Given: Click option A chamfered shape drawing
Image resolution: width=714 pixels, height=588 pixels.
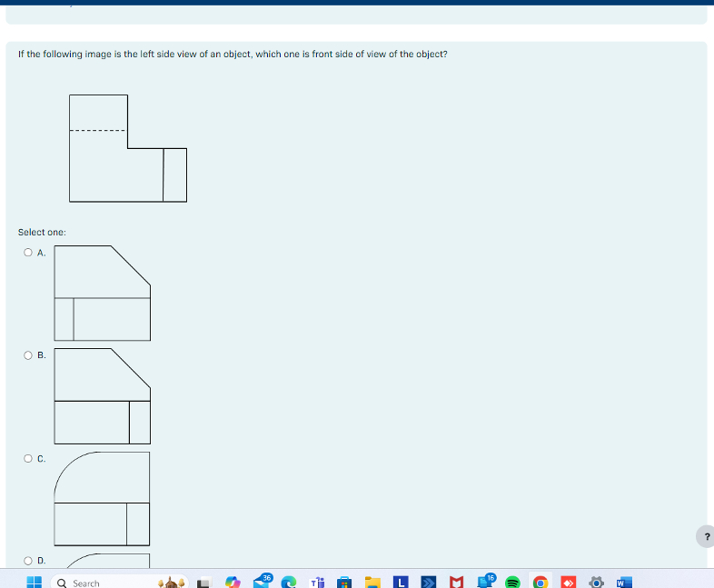Looking at the screenshot, I should pos(103,294).
